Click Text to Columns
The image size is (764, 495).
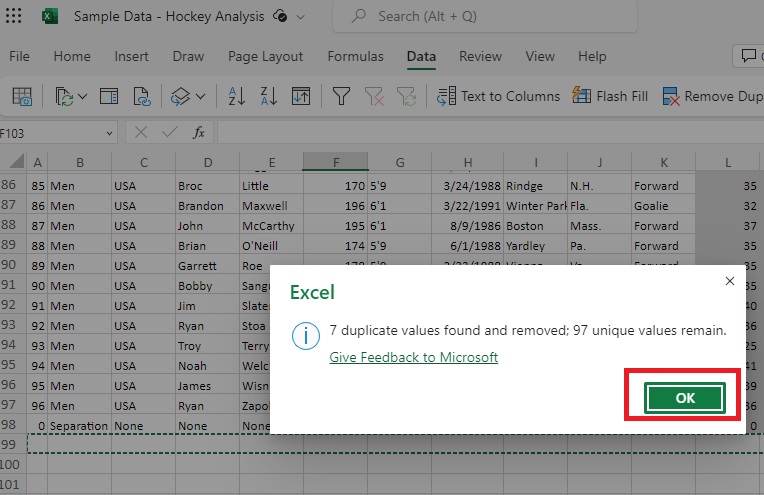(498, 96)
